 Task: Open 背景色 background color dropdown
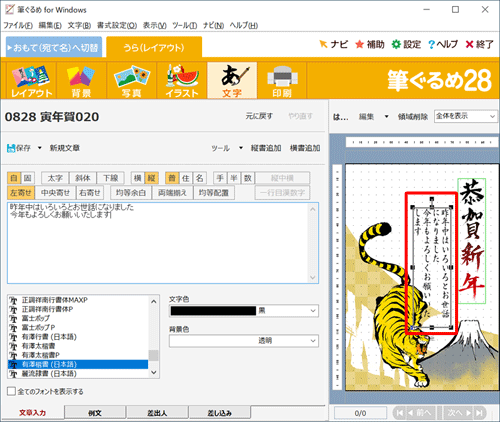click(244, 341)
